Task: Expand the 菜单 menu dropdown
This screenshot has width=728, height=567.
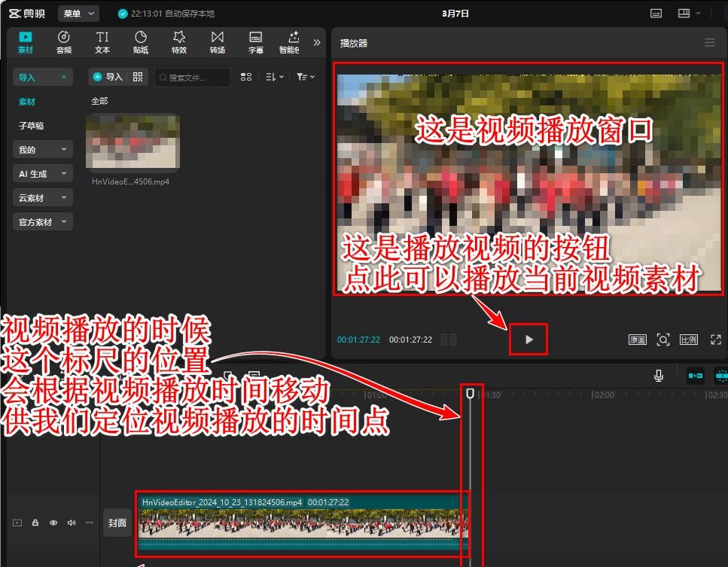Action: [x=78, y=14]
